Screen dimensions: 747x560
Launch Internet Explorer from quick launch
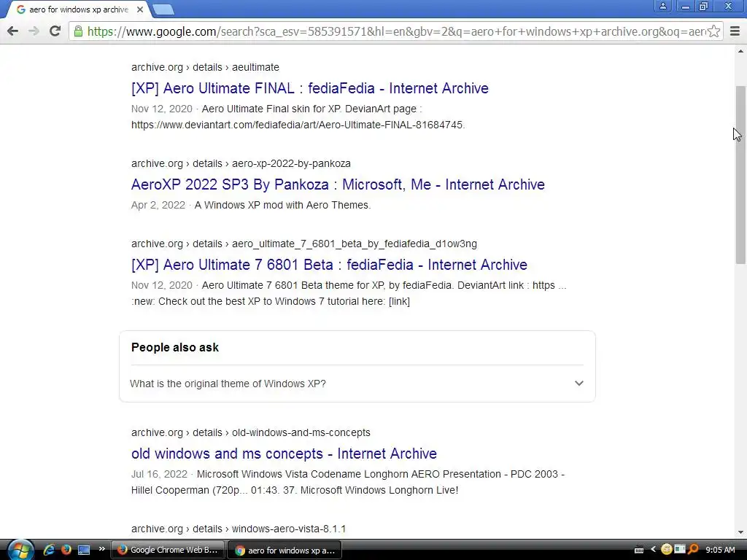(x=49, y=550)
